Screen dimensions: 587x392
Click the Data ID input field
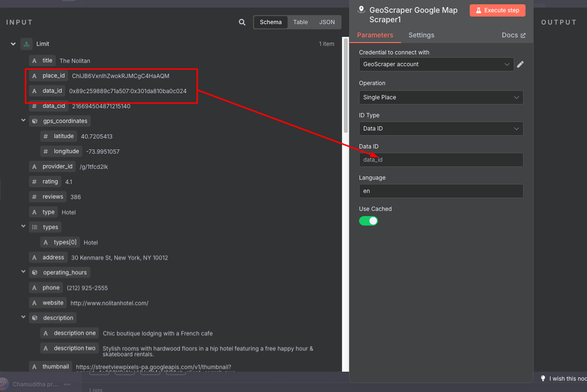pos(441,160)
